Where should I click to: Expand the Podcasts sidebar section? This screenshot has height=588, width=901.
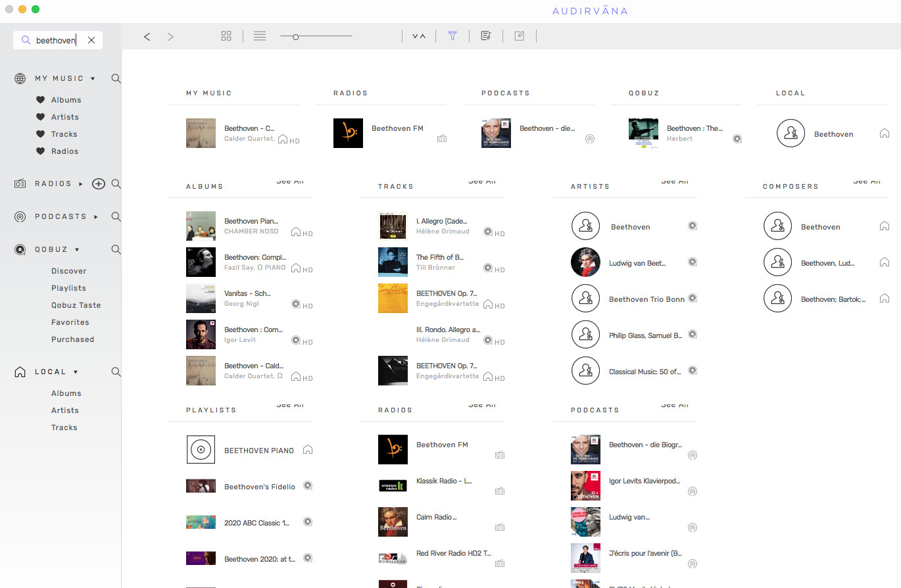pos(96,217)
